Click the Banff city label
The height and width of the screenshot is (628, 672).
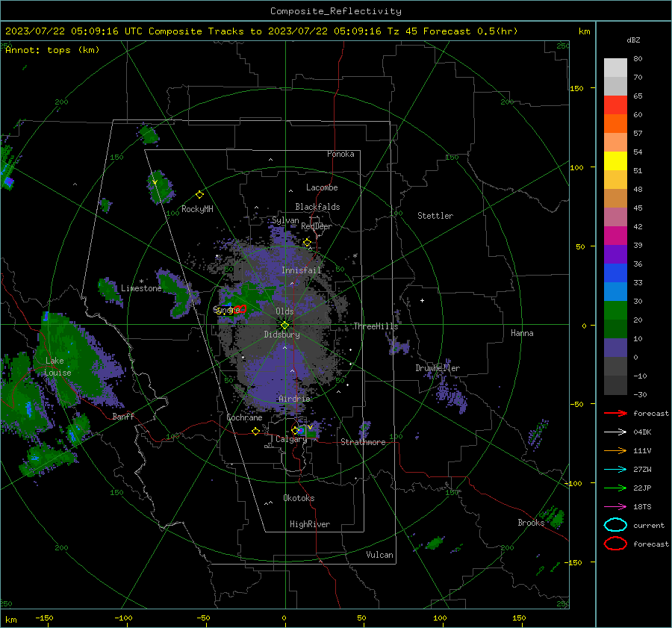(x=123, y=416)
